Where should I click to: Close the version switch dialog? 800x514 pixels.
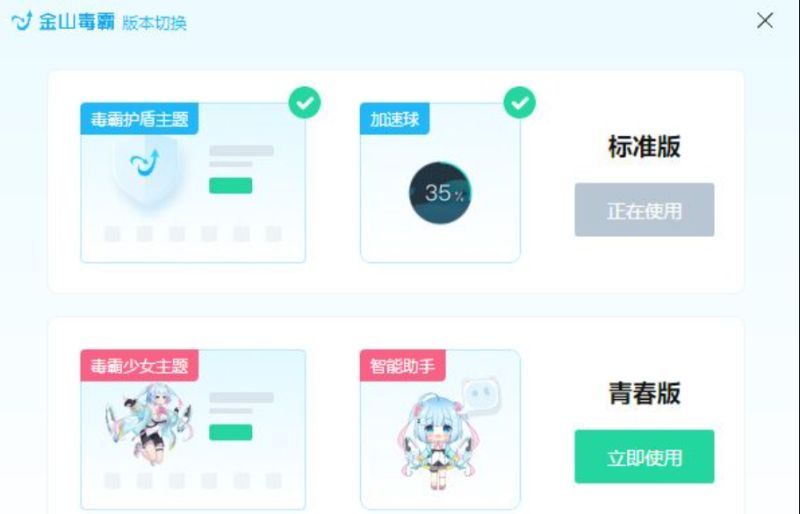[765, 21]
